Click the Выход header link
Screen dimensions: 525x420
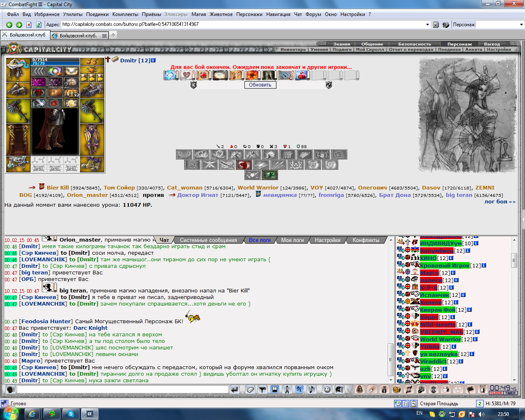click(492, 44)
